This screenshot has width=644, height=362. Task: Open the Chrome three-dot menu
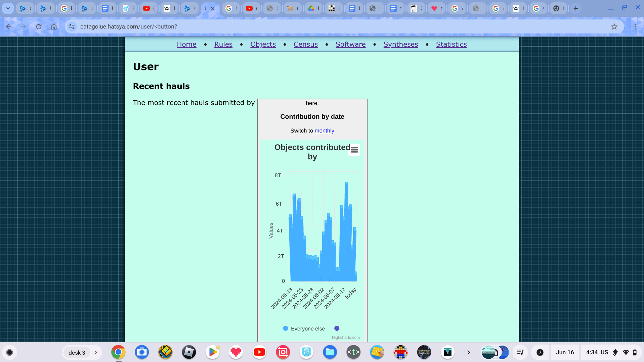[635, 27]
